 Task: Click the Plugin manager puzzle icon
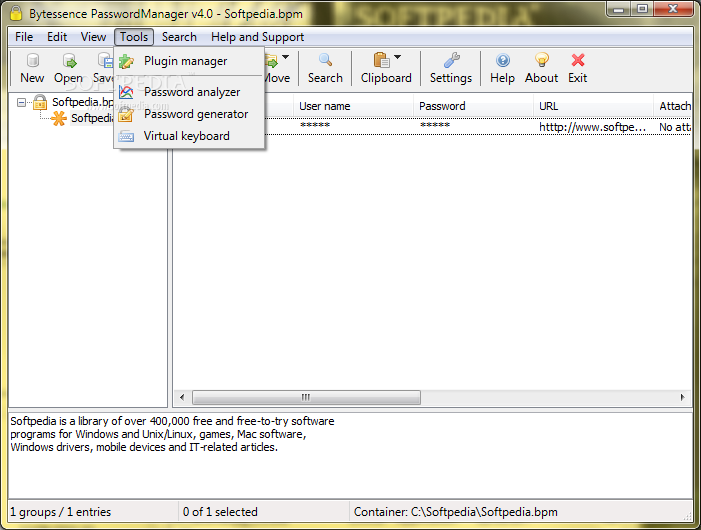[x=127, y=62]
